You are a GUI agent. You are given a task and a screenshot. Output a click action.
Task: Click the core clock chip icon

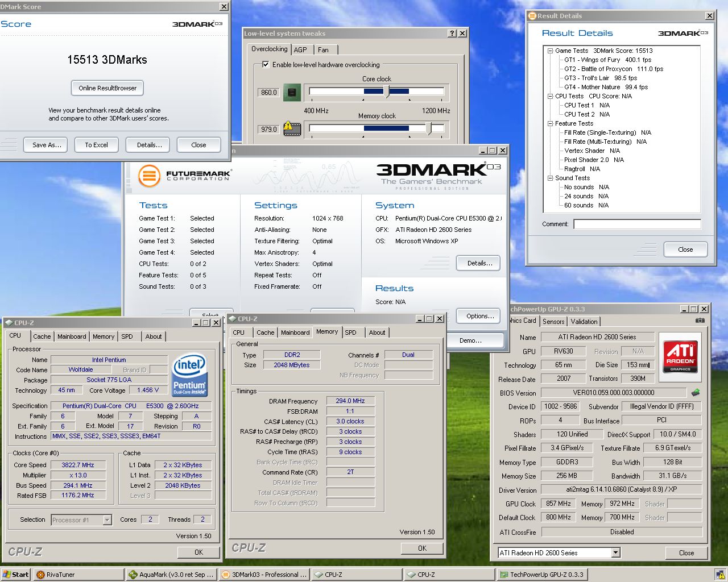coord(292,92)
